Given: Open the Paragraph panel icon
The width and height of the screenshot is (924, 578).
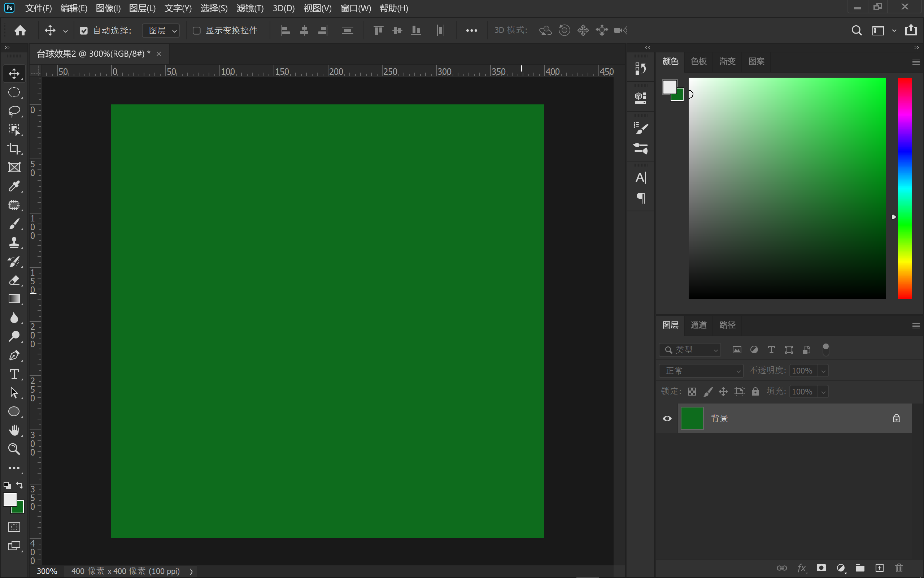Looking at the screenshot, I should tap(641, 198).
